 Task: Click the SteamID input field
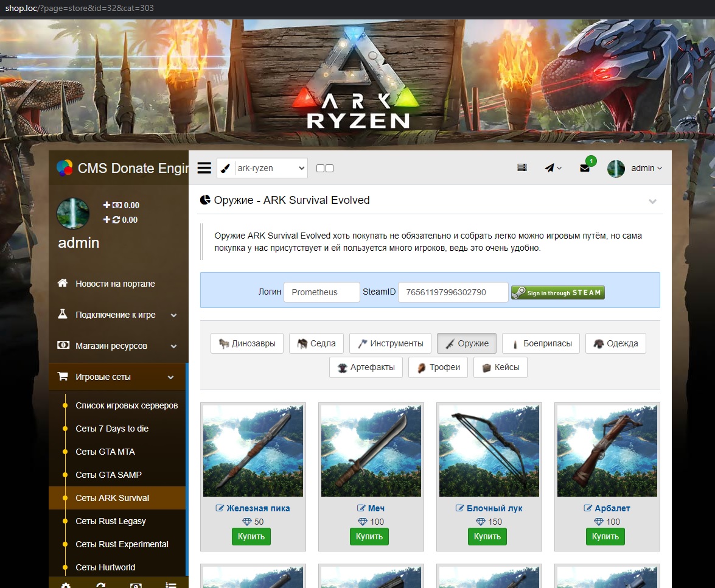453,292
